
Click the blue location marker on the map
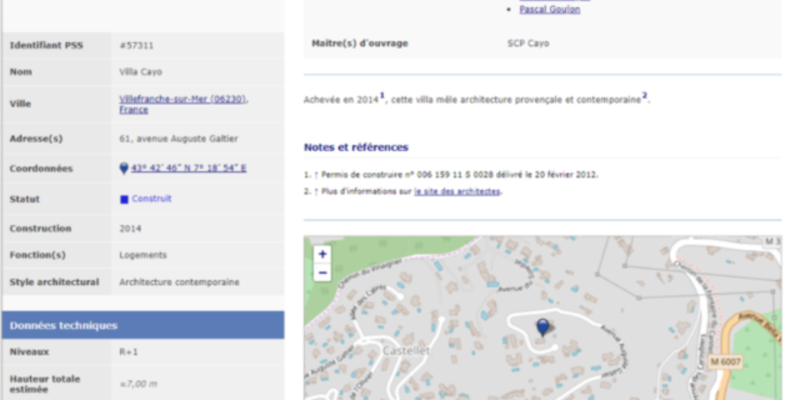pyautogui.click(x=543, y=327)
